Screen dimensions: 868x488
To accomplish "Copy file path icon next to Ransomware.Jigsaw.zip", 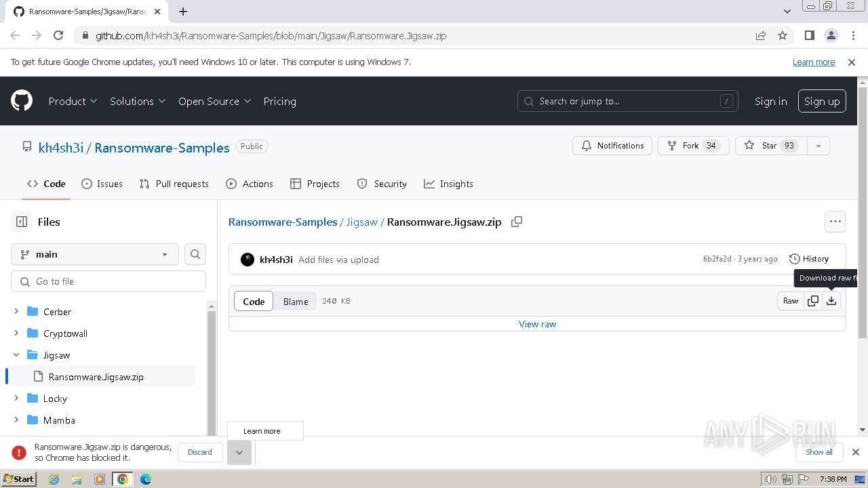I will (x=517, y=222).
